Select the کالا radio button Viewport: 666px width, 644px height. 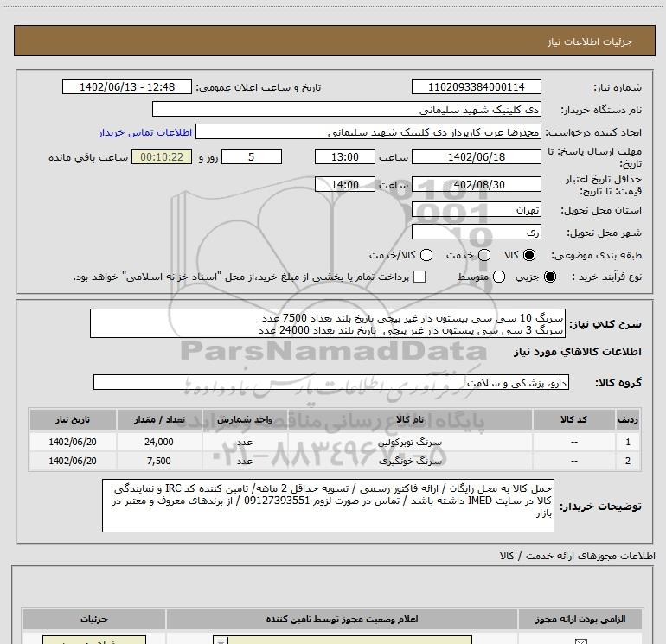(529, 255)
